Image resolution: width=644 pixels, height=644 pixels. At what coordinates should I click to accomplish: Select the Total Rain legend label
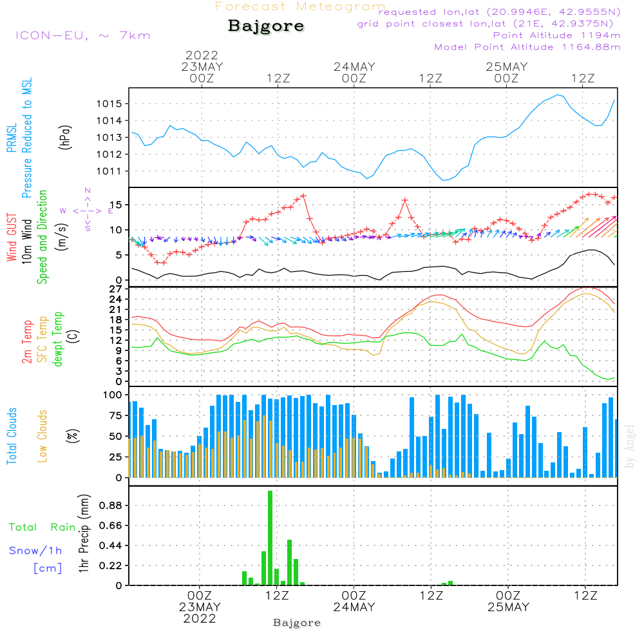coord(43,527)
